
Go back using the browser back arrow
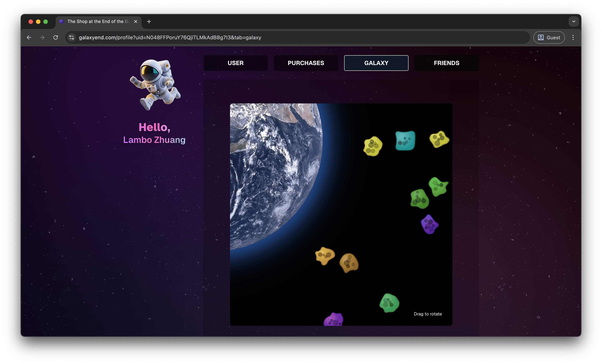pos(29,37)
